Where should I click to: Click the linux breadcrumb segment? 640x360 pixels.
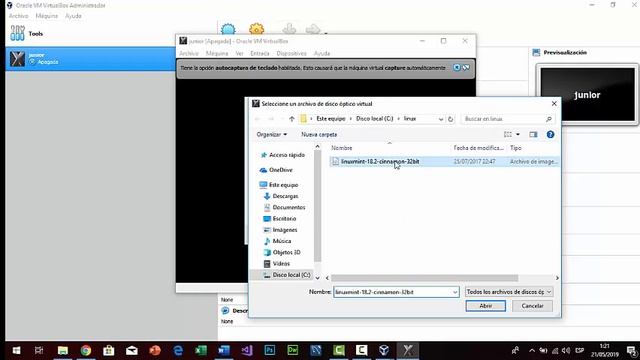(410, 118)
